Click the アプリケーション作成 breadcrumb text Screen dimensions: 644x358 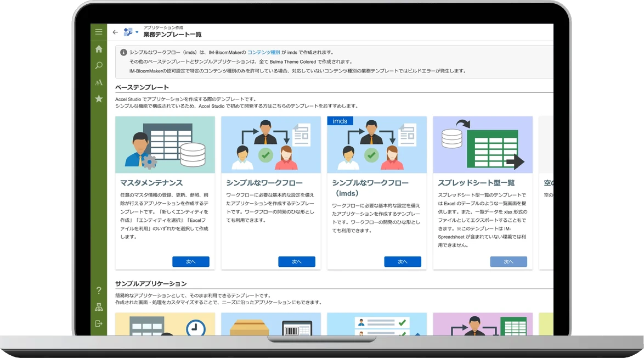(163, 27)
